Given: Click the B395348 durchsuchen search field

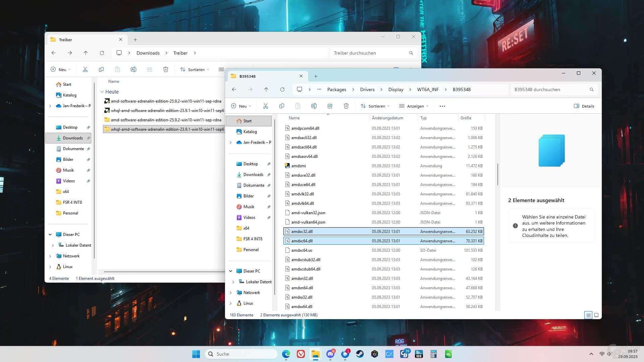Looking at the screenshot, I should click(x=550, y=89).
